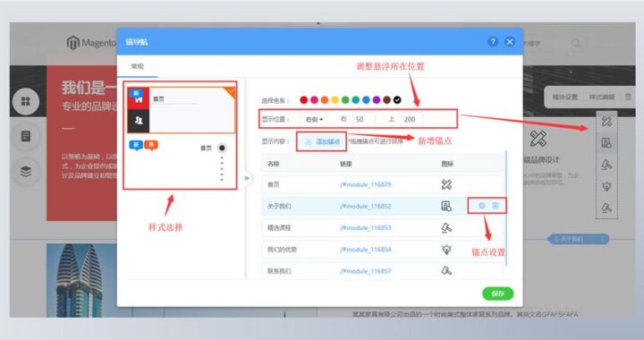
Task: Select the pink color swatch
Action: [x=314, y=100]
